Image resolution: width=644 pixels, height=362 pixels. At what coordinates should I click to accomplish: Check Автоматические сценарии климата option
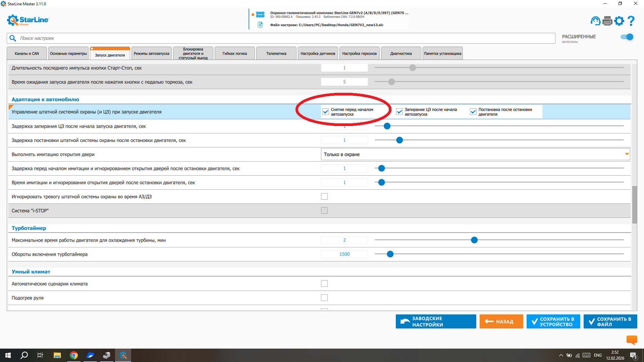324,284
